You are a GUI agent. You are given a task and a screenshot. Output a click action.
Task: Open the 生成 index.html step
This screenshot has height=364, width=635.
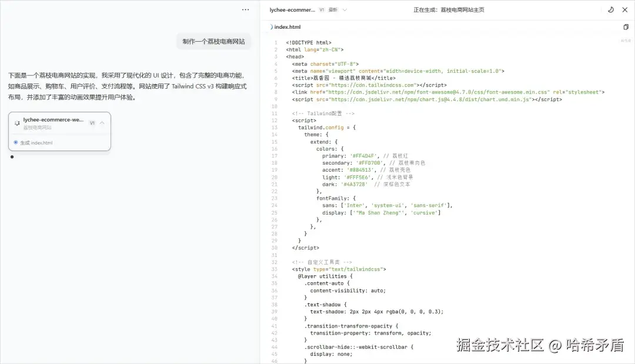tap(36, 142)
